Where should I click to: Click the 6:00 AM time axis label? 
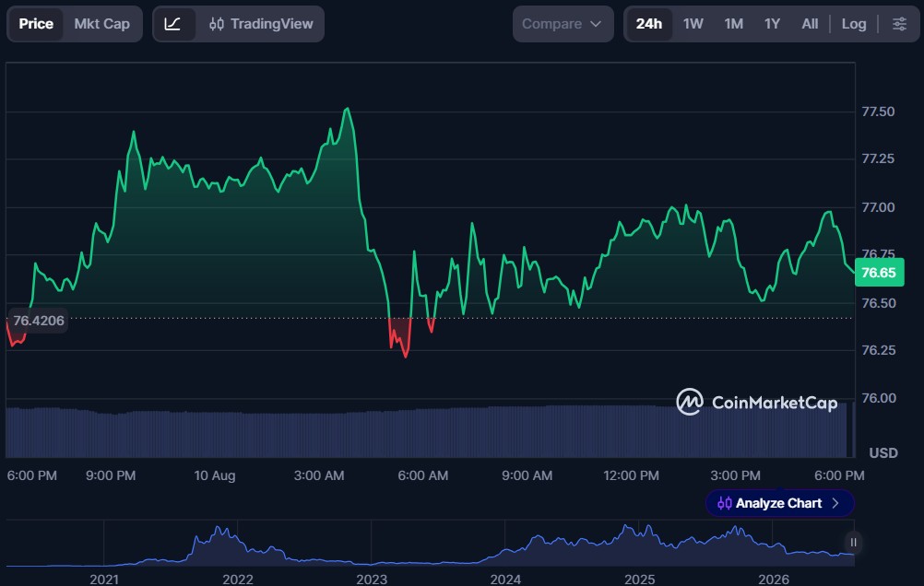click(x=423, y=475)
